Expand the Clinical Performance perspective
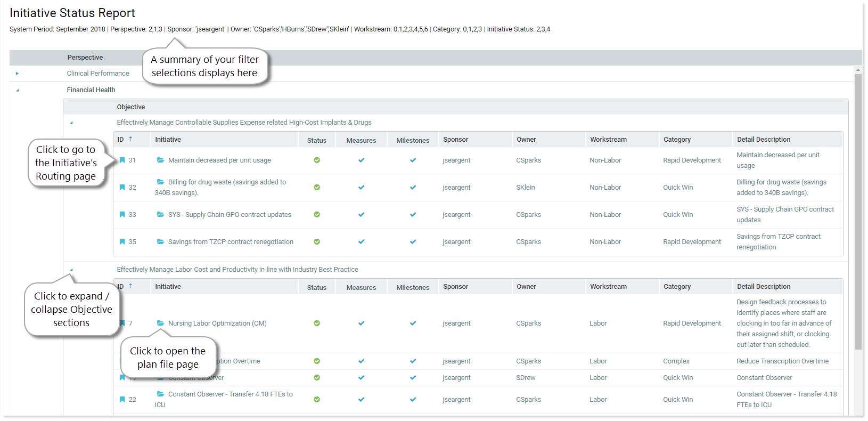Viewport: 868px width, 421px height. pyautogui.click(x=17, y=74)
